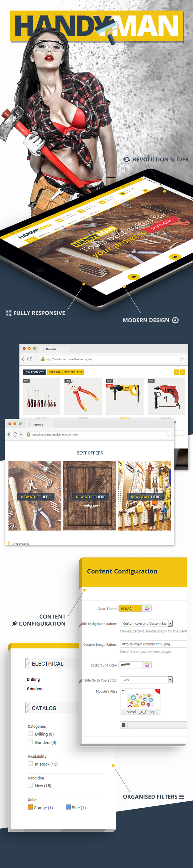Click the plug icon beside Content Configuration label
Image resolution: width=193 pixels, height=868 pixels.
point(14,623)
